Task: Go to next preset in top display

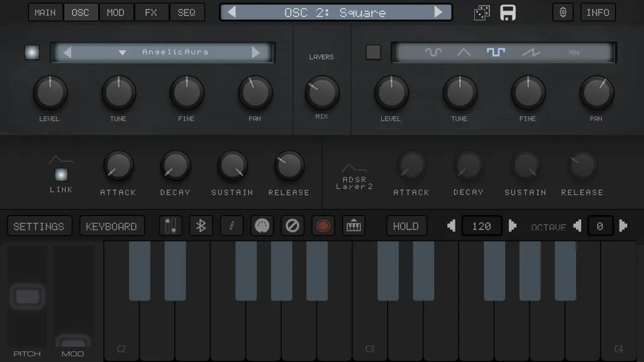Action: click(x=438, y=13)
